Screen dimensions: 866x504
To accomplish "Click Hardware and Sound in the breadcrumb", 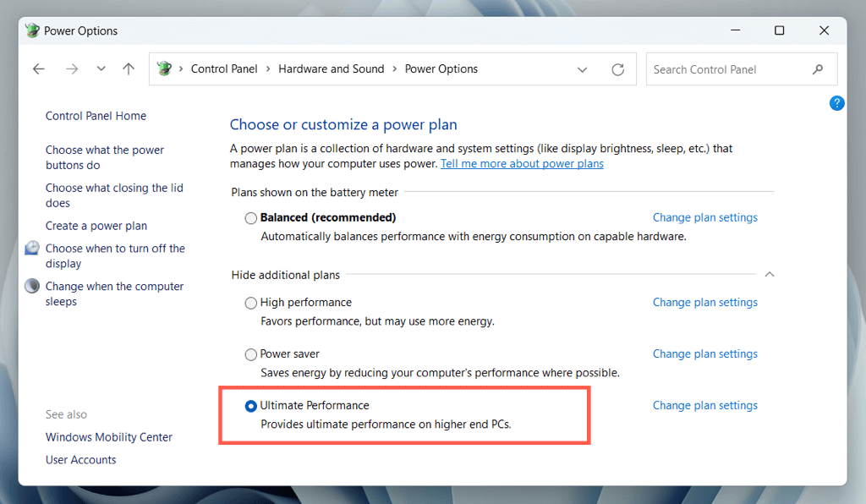I will coord(331,69).
